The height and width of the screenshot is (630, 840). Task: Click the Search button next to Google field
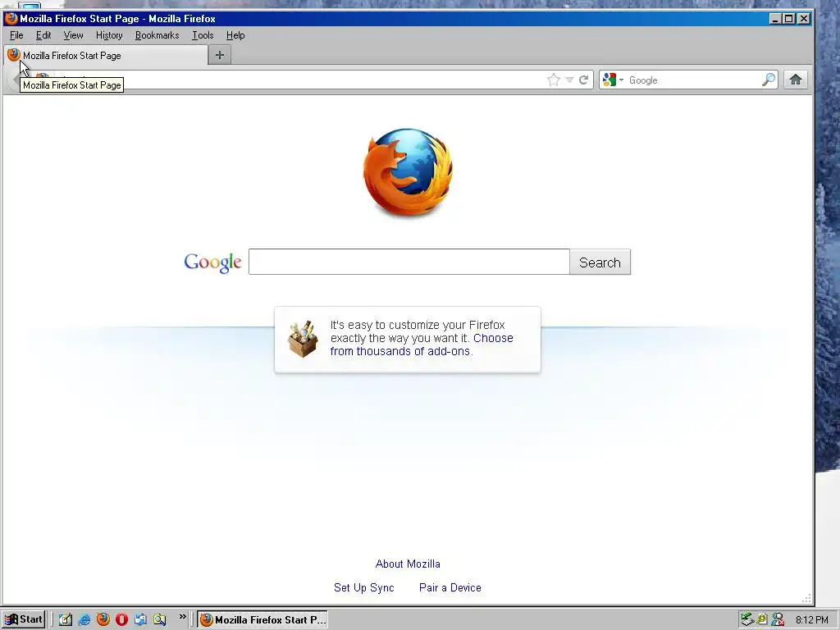600,262
